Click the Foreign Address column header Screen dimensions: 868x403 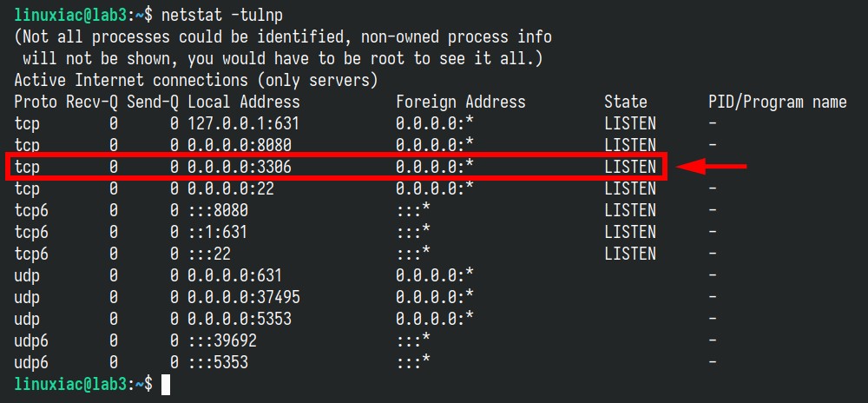(x=461, y=102)
